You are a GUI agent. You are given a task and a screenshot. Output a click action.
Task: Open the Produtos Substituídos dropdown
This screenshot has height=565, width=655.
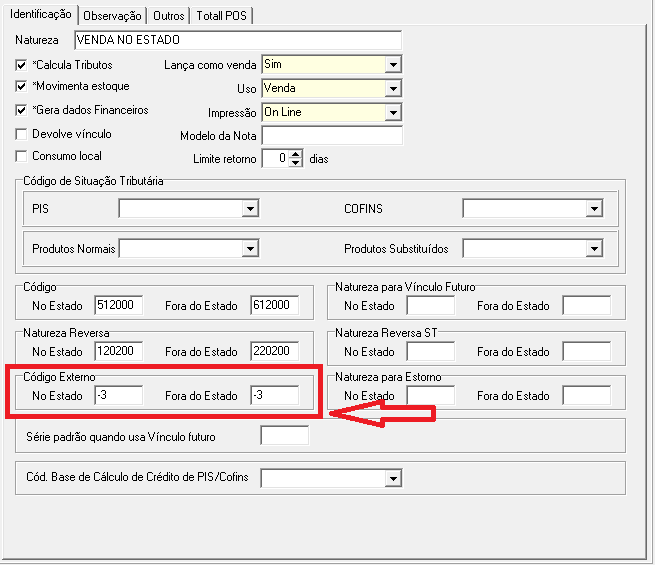point(594,249)
